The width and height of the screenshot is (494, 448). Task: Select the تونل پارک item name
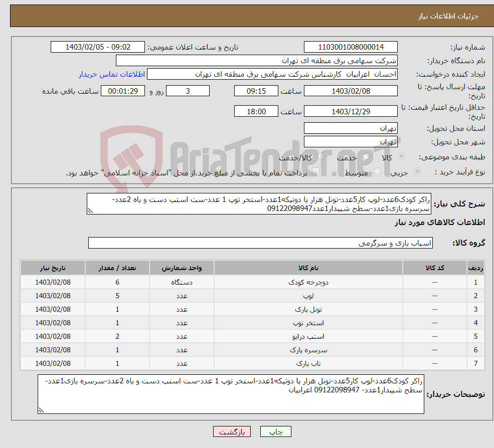pyautogui.click(x=308, y=310)
